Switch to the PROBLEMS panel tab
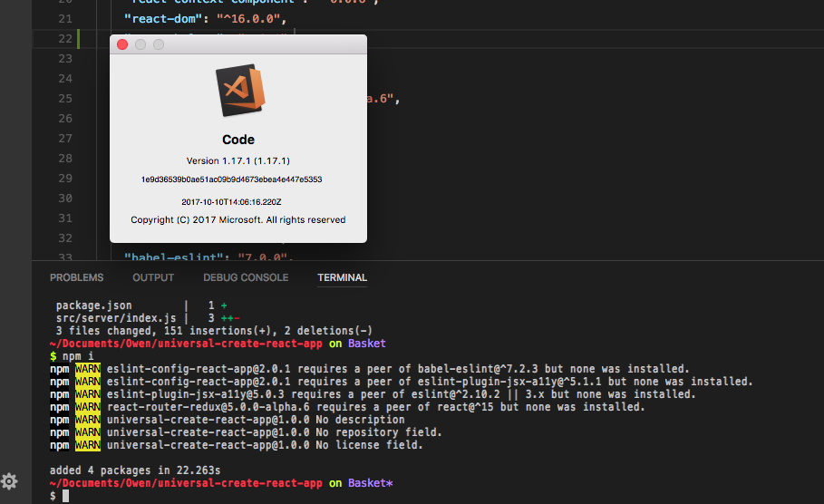Screen dimensions: 824x504 (x=77, y=277)
